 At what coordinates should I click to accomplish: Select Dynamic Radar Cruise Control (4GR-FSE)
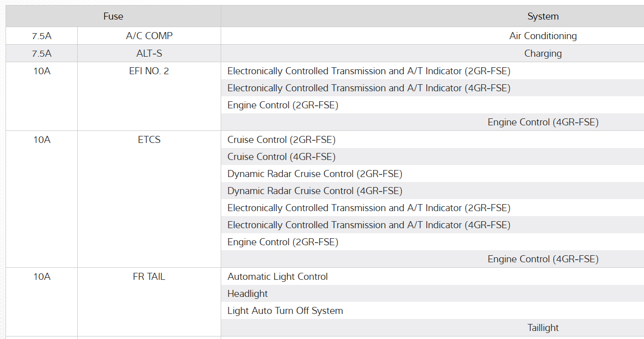click(x=314, y=191)
